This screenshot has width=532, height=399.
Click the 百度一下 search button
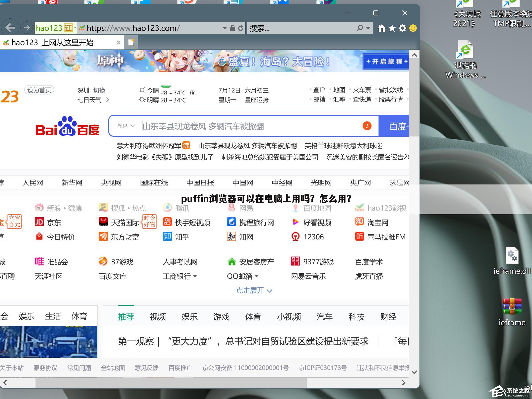point(394,126)
